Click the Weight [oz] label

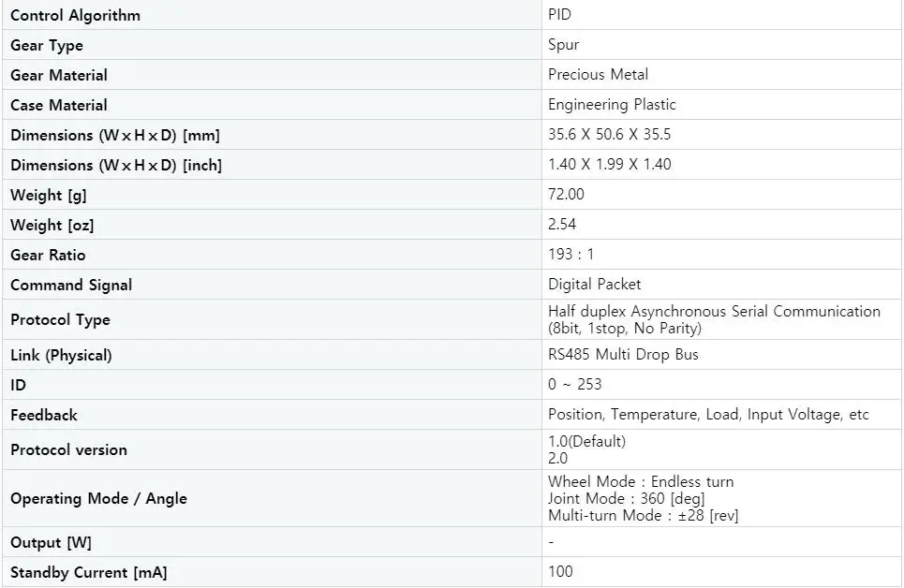click(52, 225)
